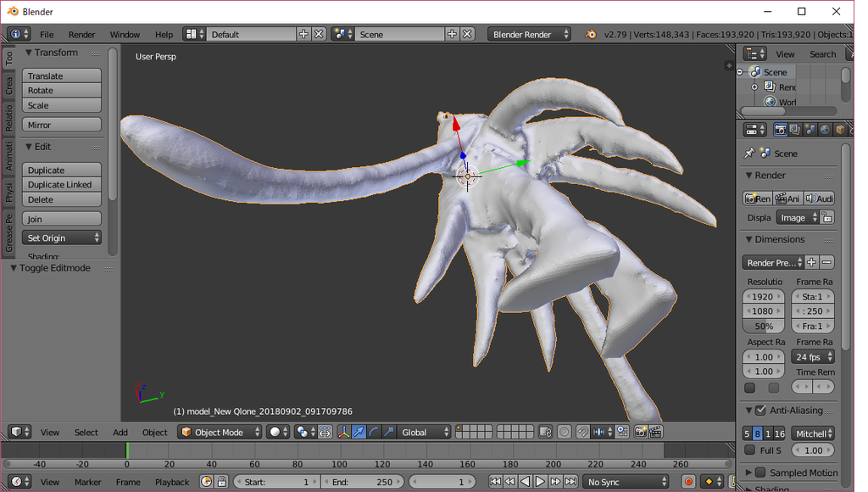The image size is (868, 492).
Task: Open viewport shading sphere selector
Action: tap(278, 432)
